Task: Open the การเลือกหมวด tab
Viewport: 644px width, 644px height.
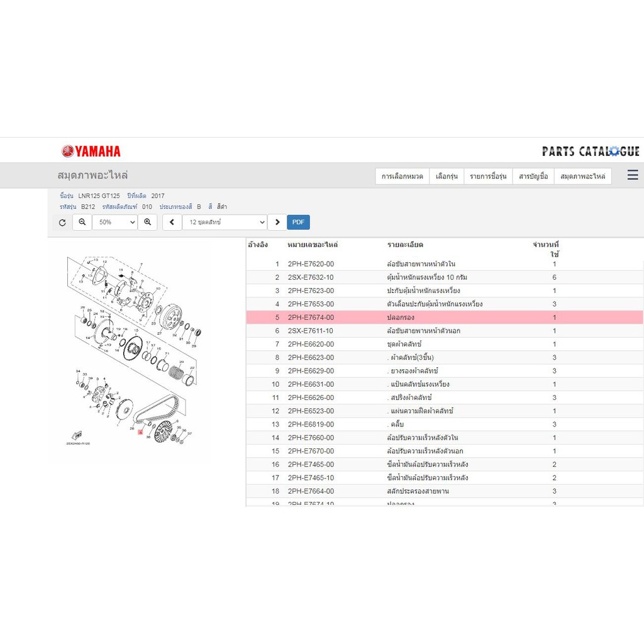Action: 402,176
